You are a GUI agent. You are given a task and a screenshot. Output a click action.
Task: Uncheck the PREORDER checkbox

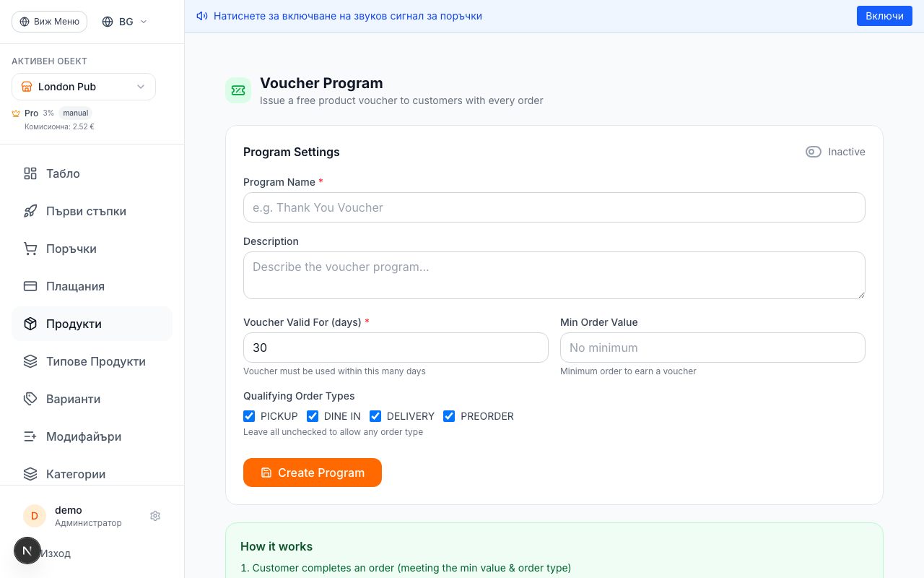pos(449,416)
